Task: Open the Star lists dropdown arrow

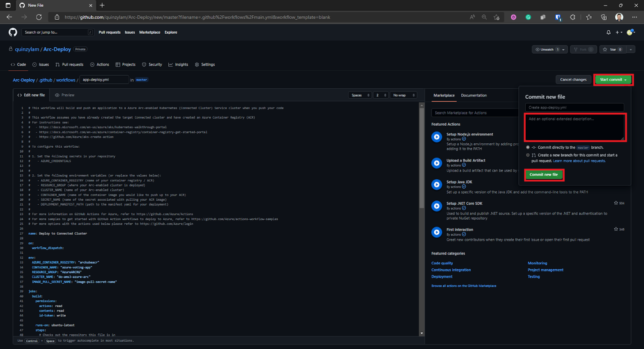Action: [631, 50]
